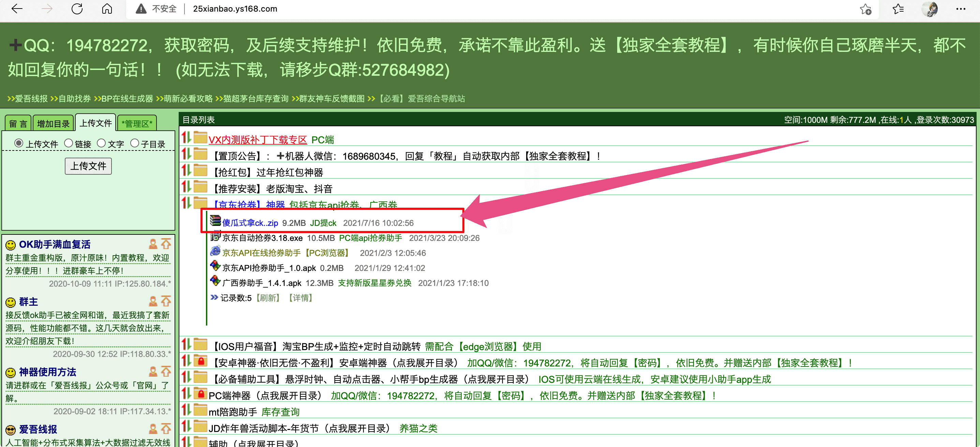The height and width of the screenshot is (447, 980).
Task: Click sort arrows beside 【IOS用户福音】 folder
Action: point(186,344)
